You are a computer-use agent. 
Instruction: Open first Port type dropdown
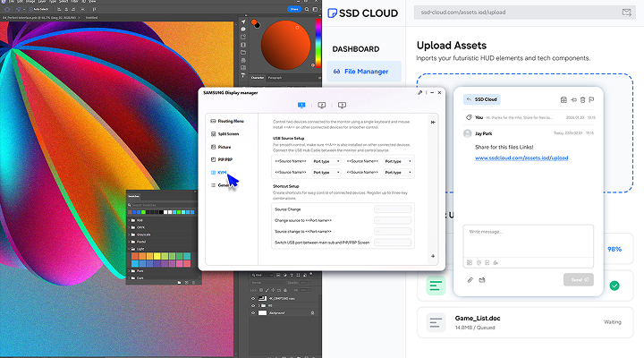(x=326, y=161)
